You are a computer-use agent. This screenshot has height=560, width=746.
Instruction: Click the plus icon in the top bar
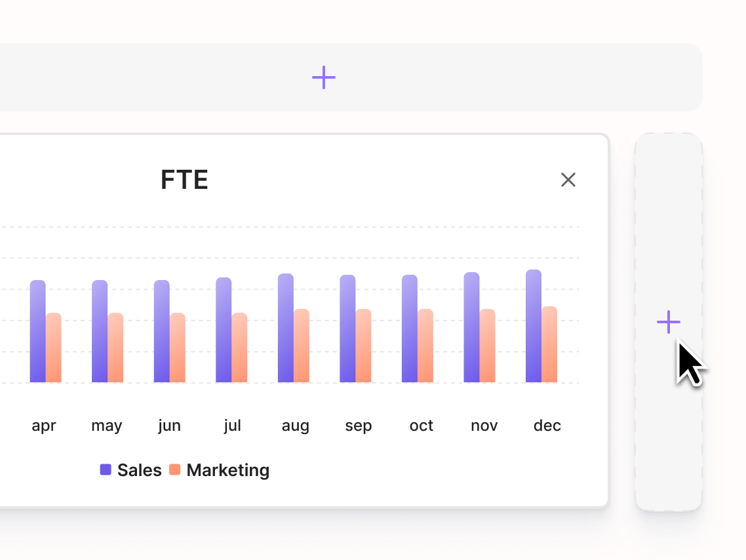[323, 77]
